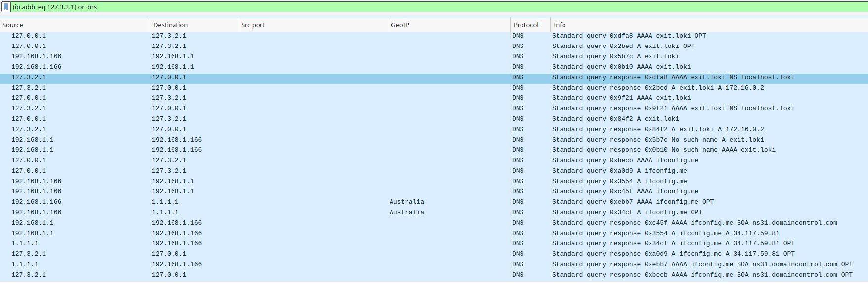868x284 pixels.
Task: Select the query 0x3554 A ifconfig.me row
Action: pos(434,181)
